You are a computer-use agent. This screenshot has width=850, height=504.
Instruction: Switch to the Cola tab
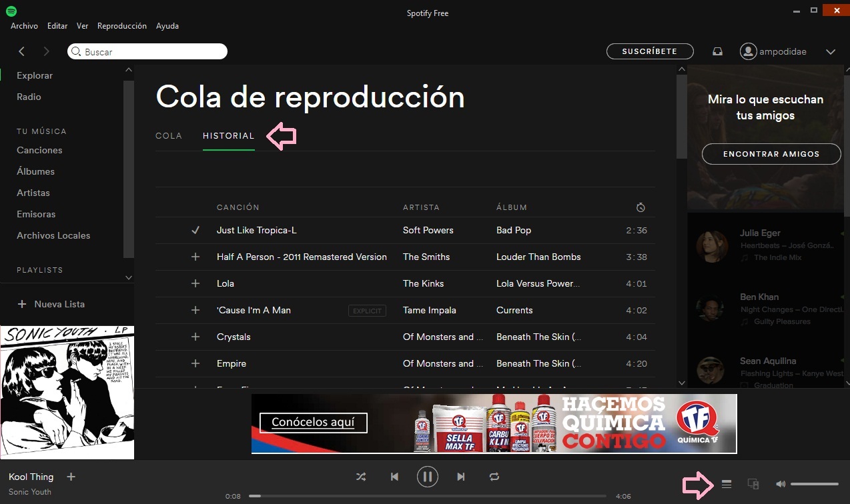[169, 136]
